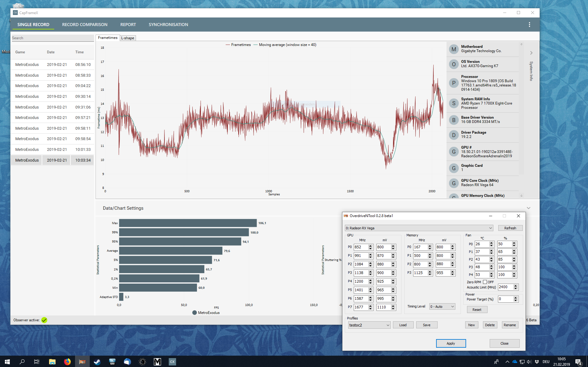588x367 pixels.
Task: Click the Apply button in OverdriveNTool
Action: pyautogui.click(x=450, y=343)
